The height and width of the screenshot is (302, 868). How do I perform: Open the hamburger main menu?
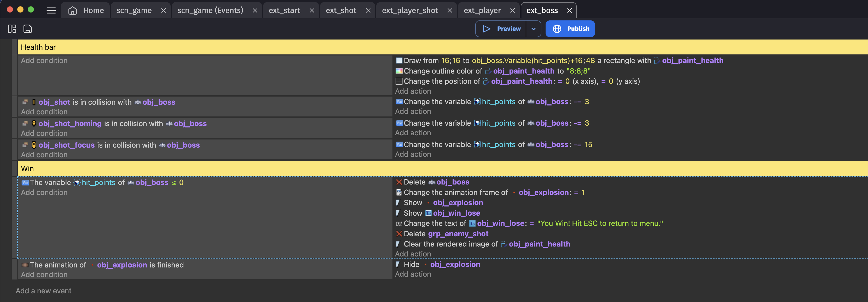click(x=51, y=10)
